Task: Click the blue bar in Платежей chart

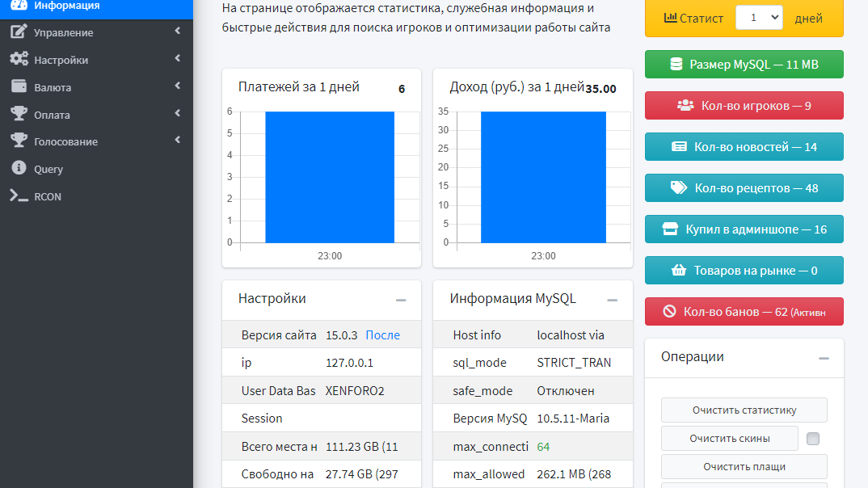Action: (330, 177)
